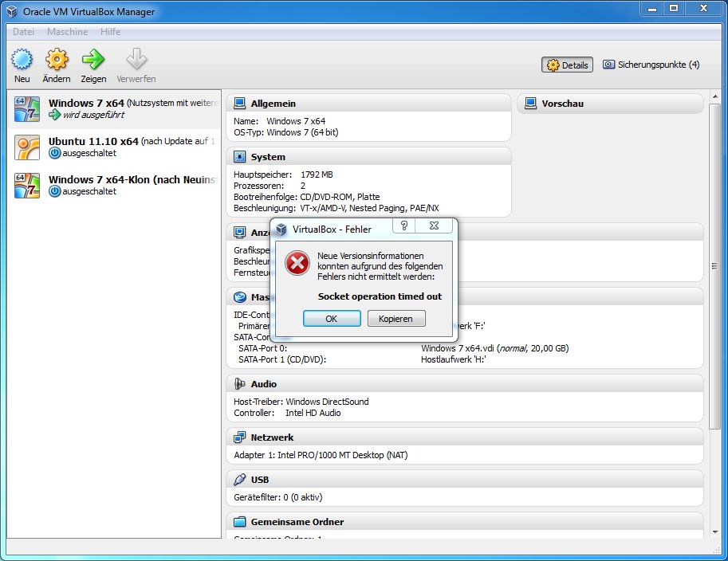Image resolution: width=728 pixels, height=561 pixels.
Task: Click the green Zeigen arrow icon
Action: pos(93,60)
